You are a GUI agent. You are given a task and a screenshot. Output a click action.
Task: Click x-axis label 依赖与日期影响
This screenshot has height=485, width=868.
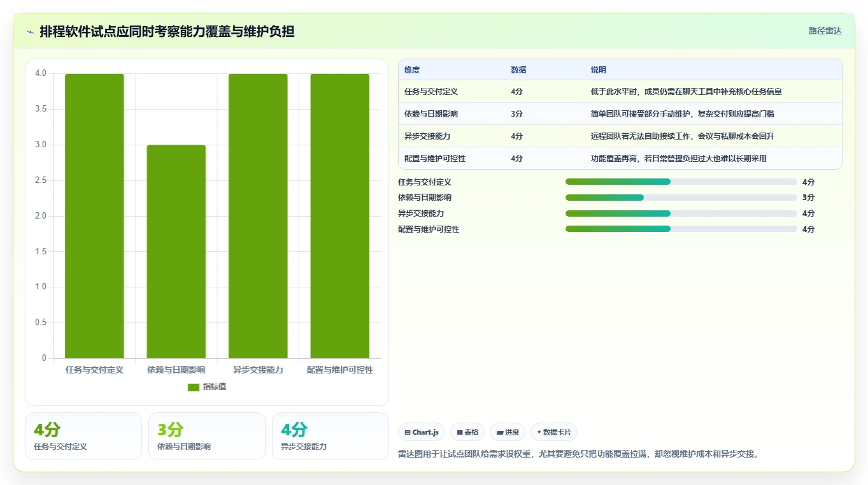pos(176,370)
